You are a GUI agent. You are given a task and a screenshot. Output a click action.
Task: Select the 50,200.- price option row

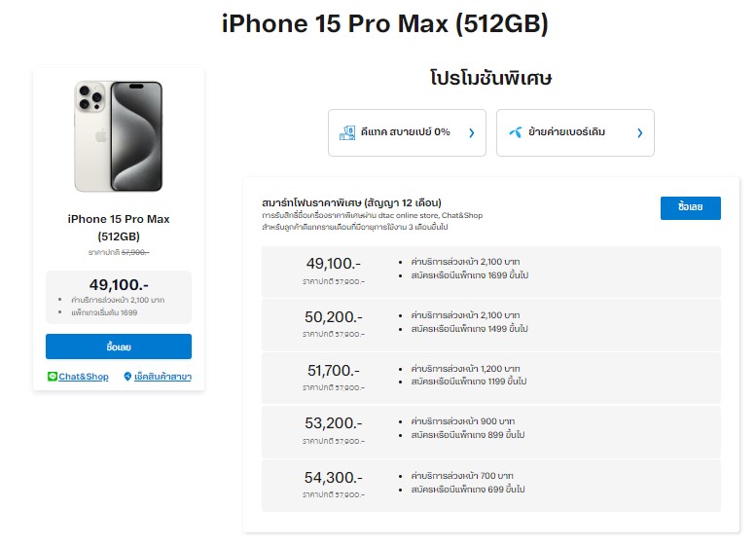490,325
